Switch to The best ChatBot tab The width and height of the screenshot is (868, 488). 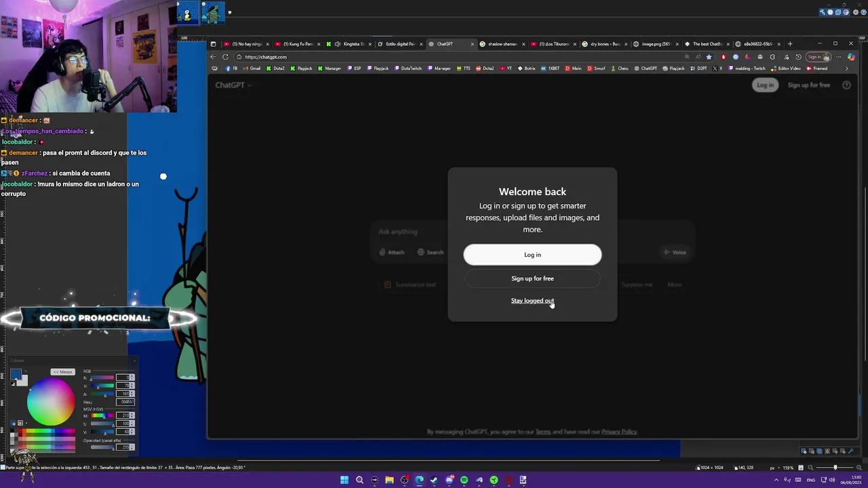(707, 44)
